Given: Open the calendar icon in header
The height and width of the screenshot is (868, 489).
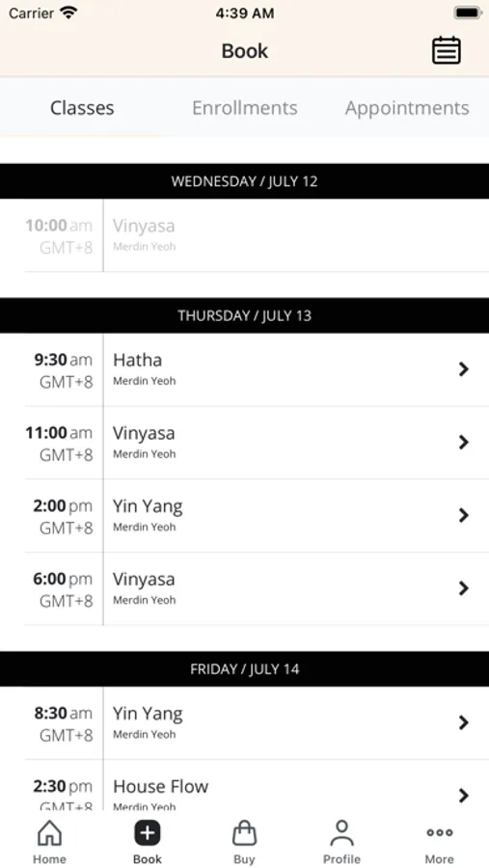Looking at the screenshot, I should coord(447,51).
